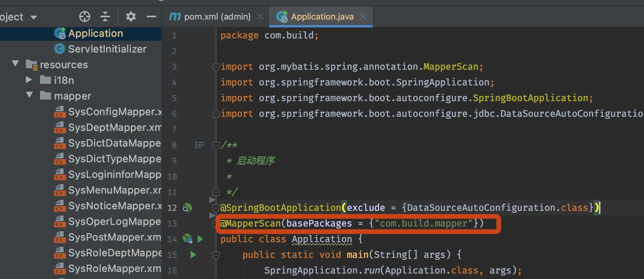This screenshot has width=644, height=279.
Task: Open SysRoleDeptMapper xml file
Action: pos(115,253)
